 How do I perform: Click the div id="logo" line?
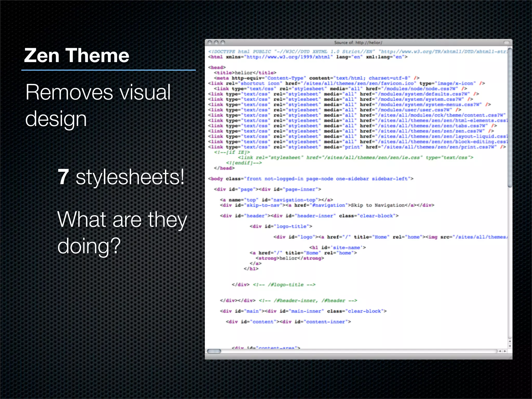tap(390, 237)
